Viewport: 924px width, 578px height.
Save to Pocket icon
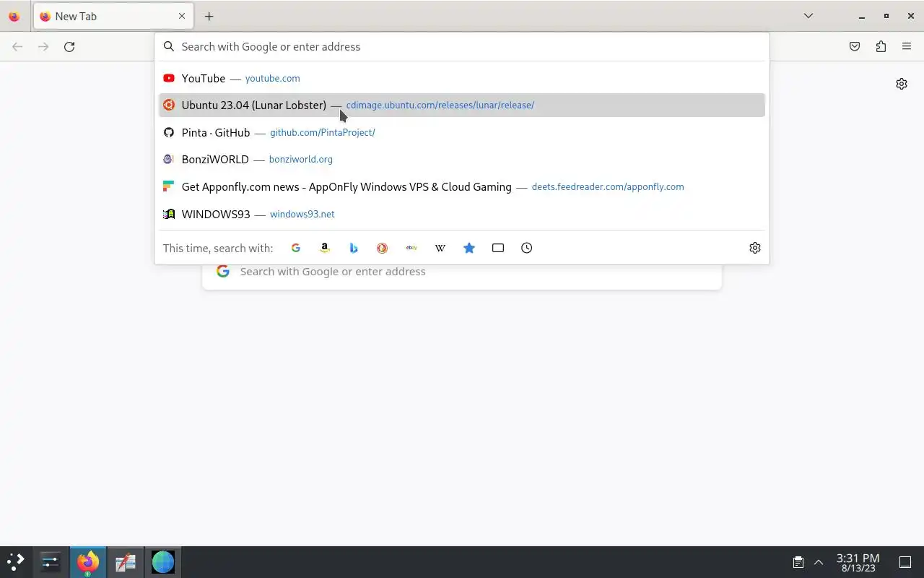855,46
